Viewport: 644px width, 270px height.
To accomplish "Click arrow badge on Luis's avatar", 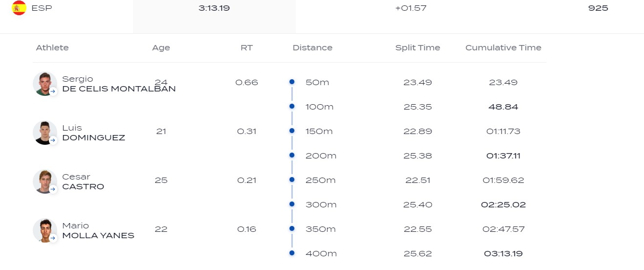I will 53,140.
